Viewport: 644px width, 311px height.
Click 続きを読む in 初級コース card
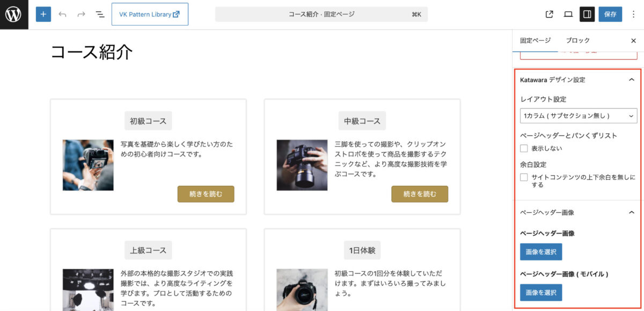coord(206,194)
